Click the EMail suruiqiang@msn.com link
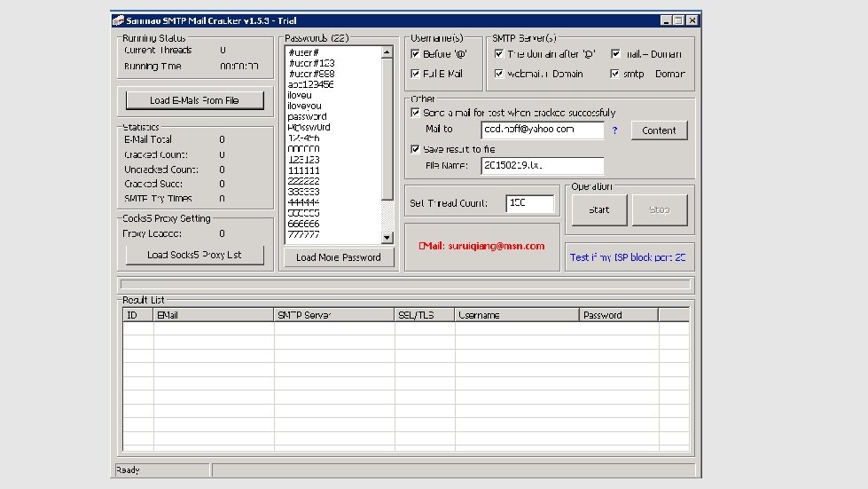868x489 pixels. coord(481,246)
